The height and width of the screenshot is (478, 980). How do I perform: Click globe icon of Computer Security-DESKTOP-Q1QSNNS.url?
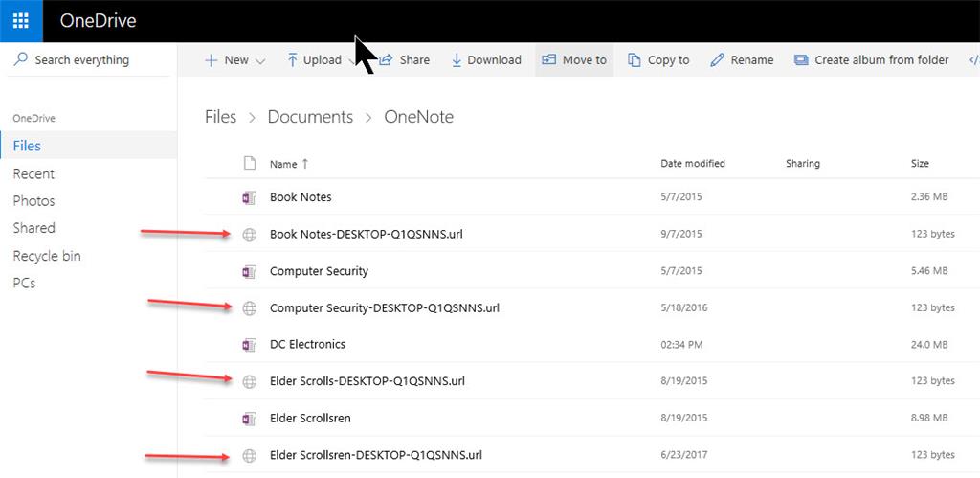[x=250, y=307]
